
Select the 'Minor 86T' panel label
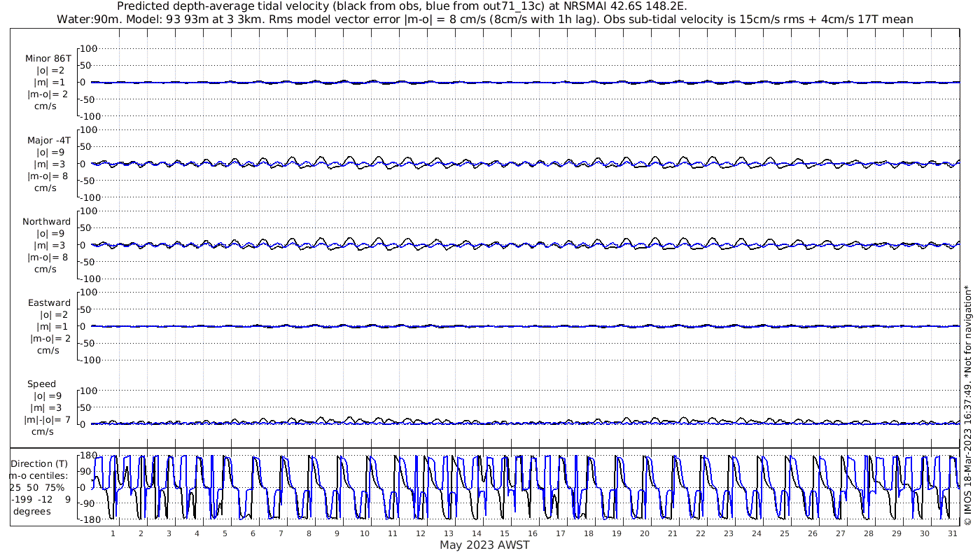point(48,59)
